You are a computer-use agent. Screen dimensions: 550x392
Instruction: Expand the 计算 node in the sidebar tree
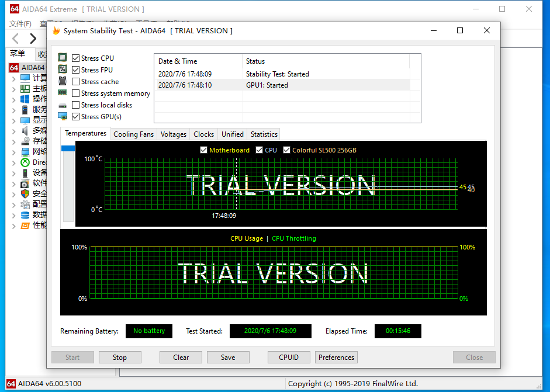point(13,78)
